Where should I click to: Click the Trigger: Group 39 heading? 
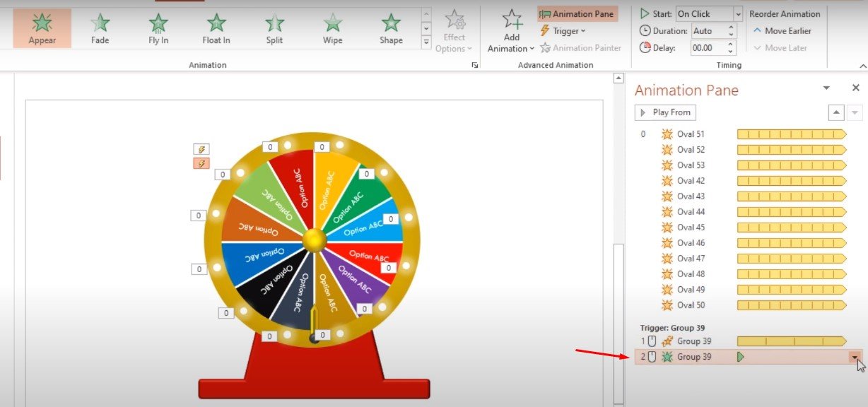tap(673, 327)
